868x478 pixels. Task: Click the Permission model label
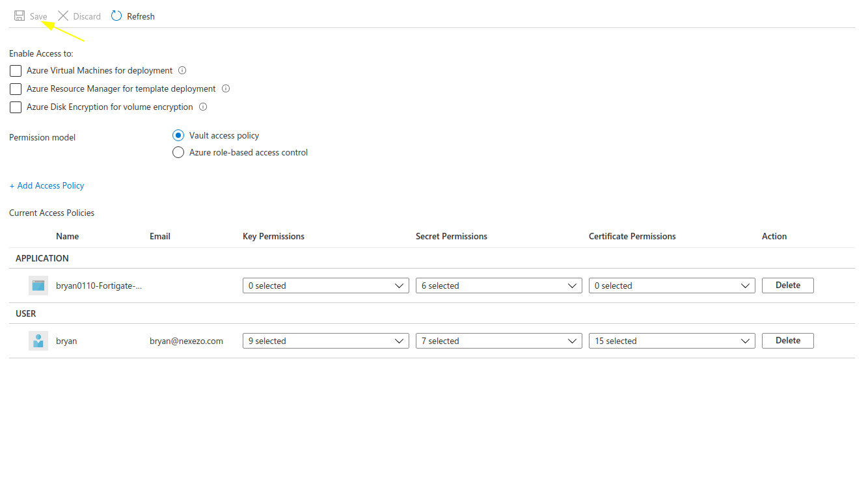(42, 137)
